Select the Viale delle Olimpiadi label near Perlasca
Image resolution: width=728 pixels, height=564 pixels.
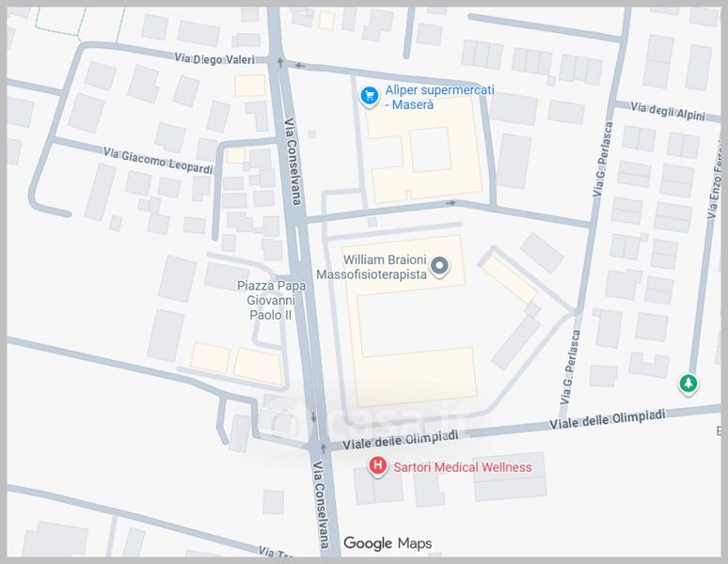tap(608, 419)
